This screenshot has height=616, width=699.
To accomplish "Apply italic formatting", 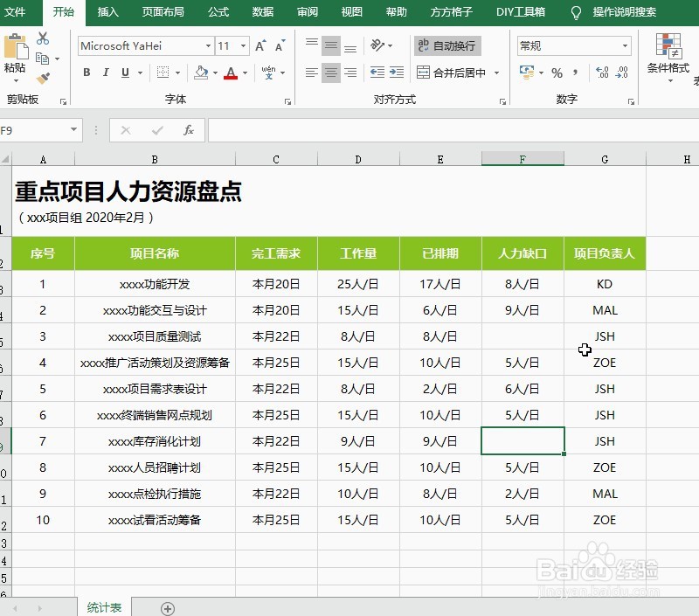I will 105,73.
